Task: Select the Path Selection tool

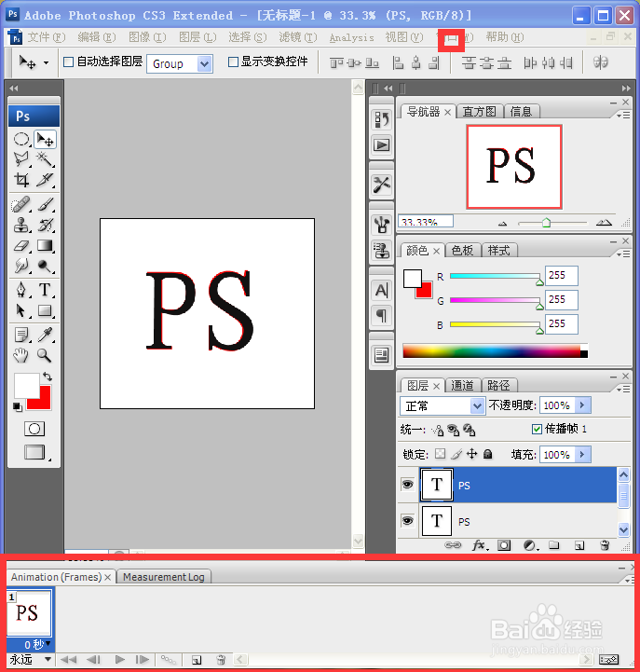Action: [21, 310]
